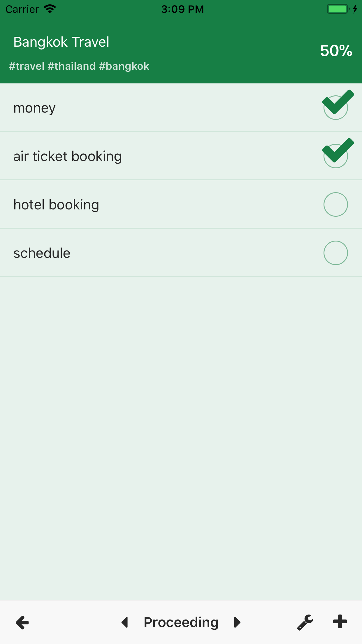Open the hotel booking item text
This screenshot has height=644, width=362.
[56, 205]
